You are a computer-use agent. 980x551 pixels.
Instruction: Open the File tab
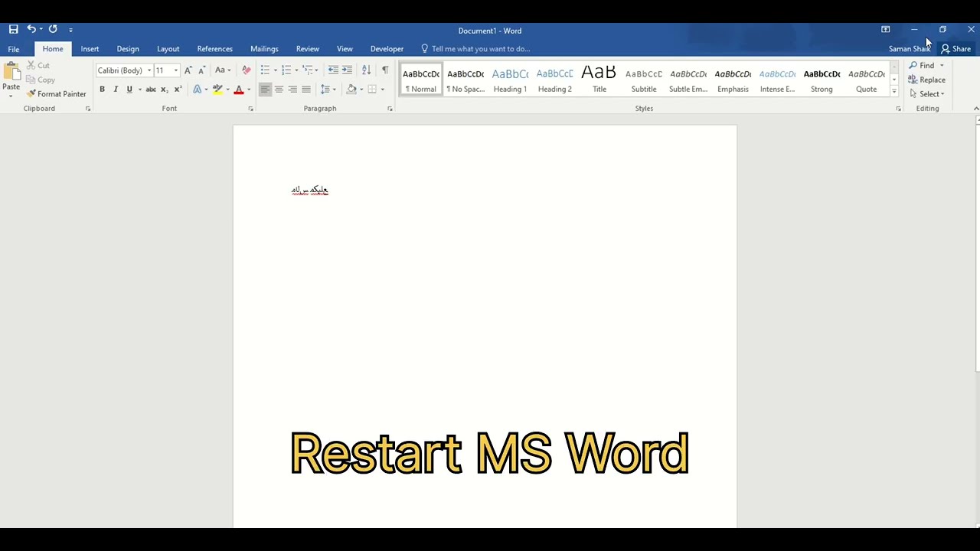pos(14,49)
